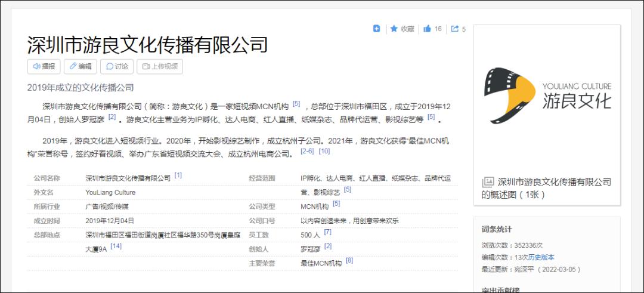The image size is (644, 293).
Task: Click reference [5] next to MCN机构 company type
Action: pyautogui.click(x=336, y=203)
